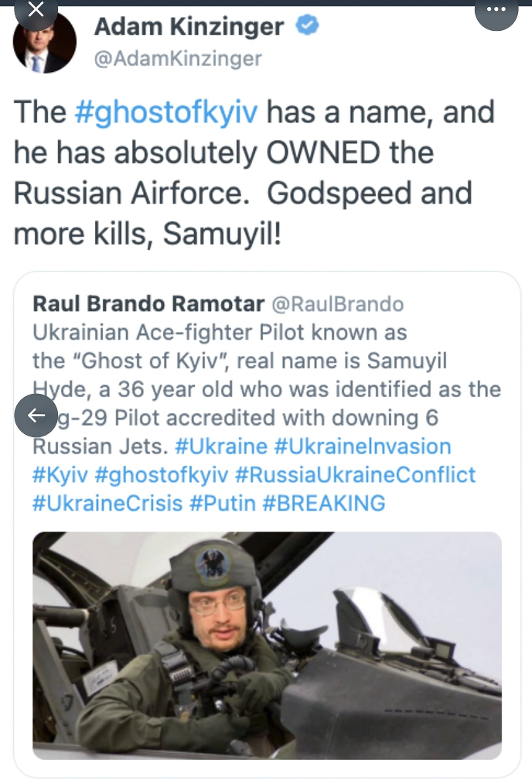Screen dimensions: 532x780
Task: Select the #Ukraine hashtag
Action: (221, 446)
